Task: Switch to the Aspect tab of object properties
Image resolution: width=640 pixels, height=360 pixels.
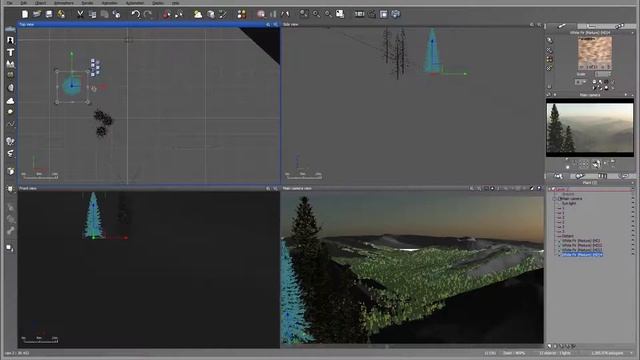Action: coord(561,26)
